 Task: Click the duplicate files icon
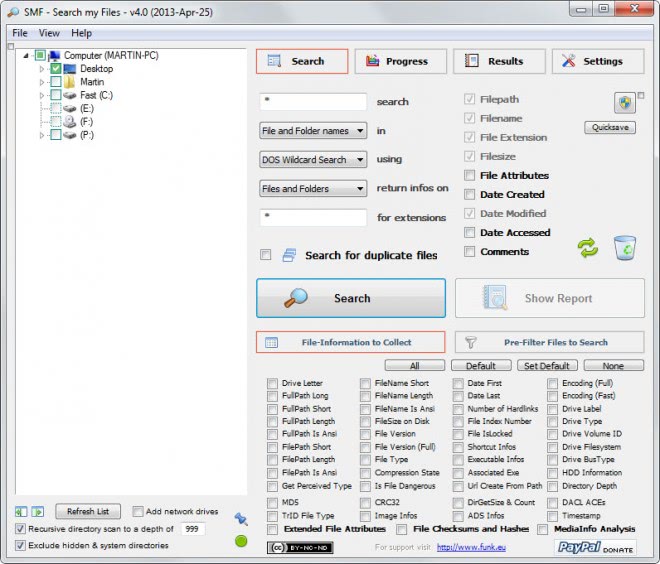[x=289, y=255]
